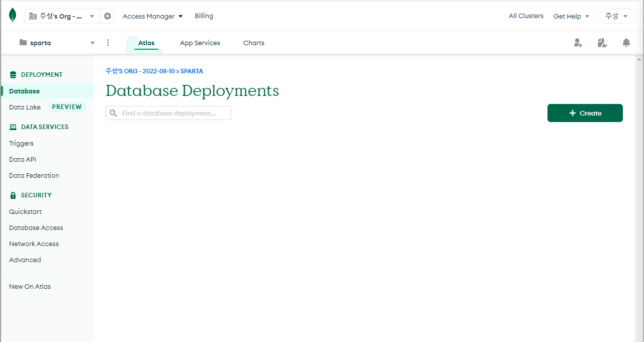This screenshot has width=644, height=342.
Task: Open Triggers in Data Services
Action: (x=21, y=143)
